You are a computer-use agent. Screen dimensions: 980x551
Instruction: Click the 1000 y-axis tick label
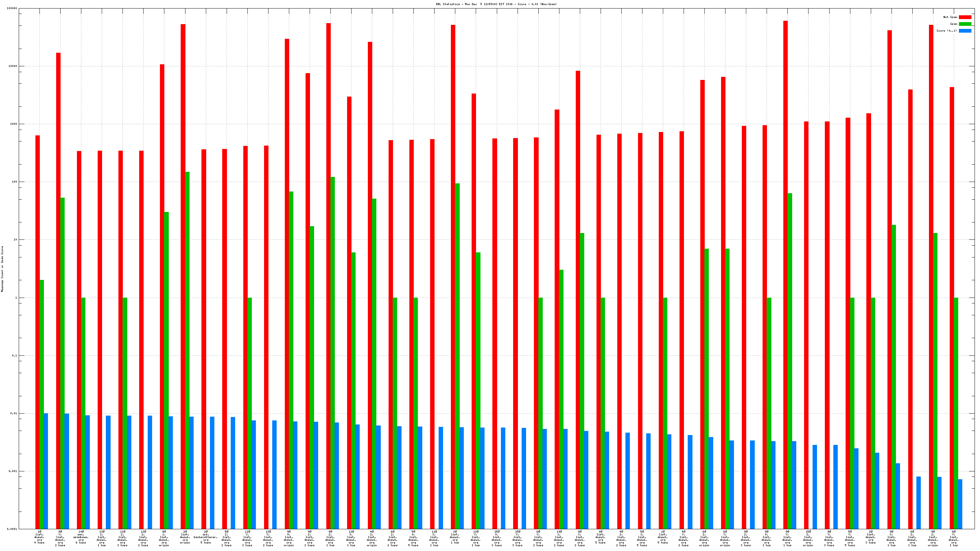[14, 124]
